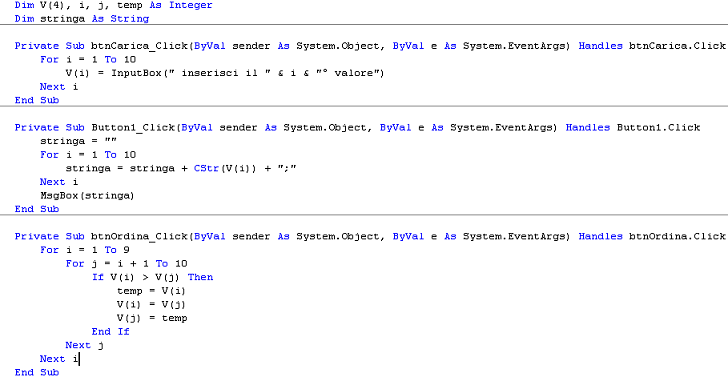Click the "Dim stringa As String" declaration line

coord(82,19)
